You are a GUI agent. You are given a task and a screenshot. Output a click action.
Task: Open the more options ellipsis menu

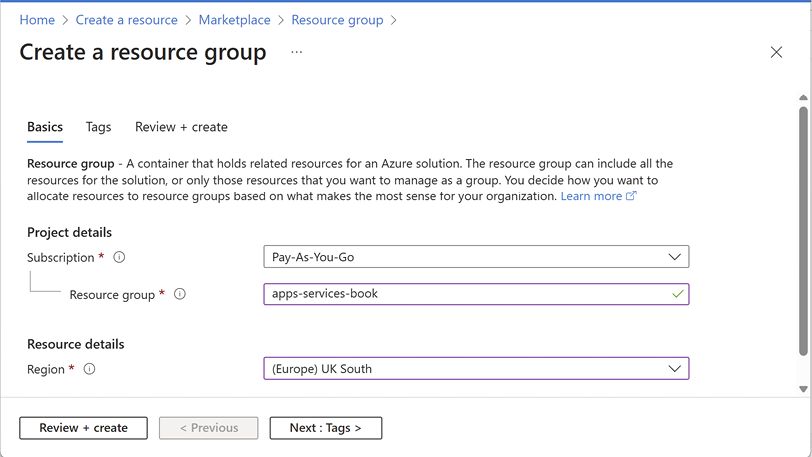[296, 52]
